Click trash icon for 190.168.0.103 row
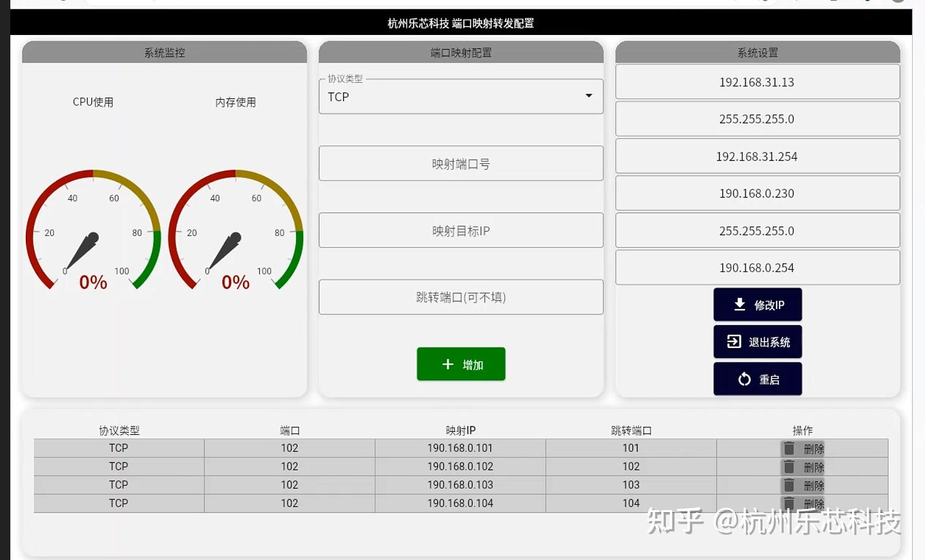This screenshot has height=560, width=925. tap(789, 485)
